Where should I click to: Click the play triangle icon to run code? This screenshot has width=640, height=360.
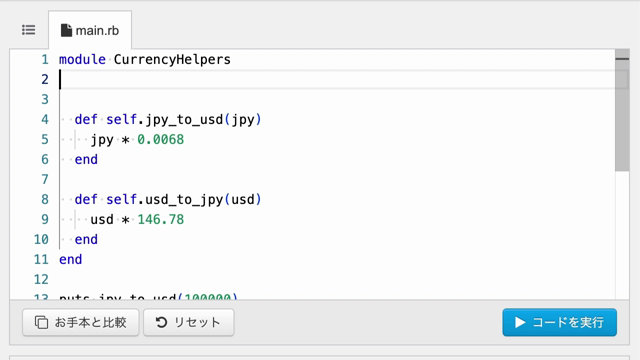coord(520,322)
